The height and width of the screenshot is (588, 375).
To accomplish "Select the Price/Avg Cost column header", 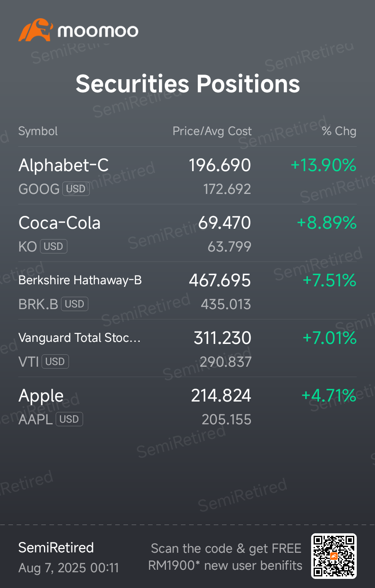I will click(x=212, y=131).
